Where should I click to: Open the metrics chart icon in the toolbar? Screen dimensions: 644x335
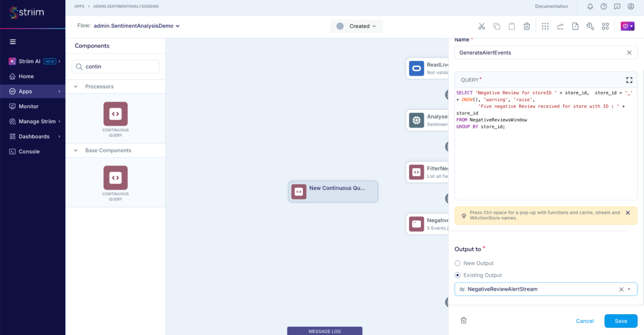560,26
